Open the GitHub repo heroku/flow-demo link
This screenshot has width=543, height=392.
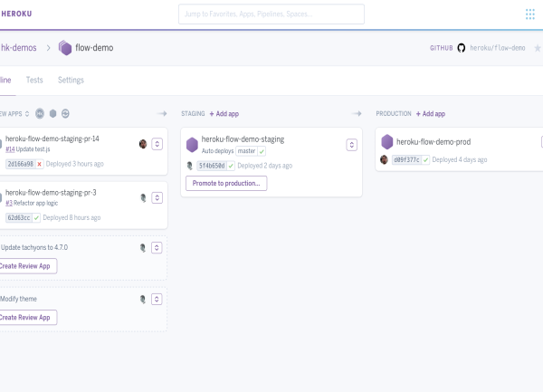[x=497, y=48]
